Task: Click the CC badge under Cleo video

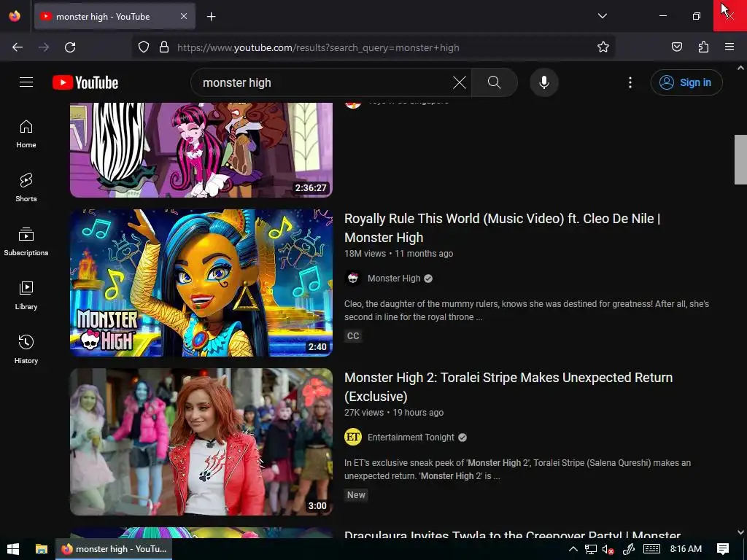Action: (353, 335)
